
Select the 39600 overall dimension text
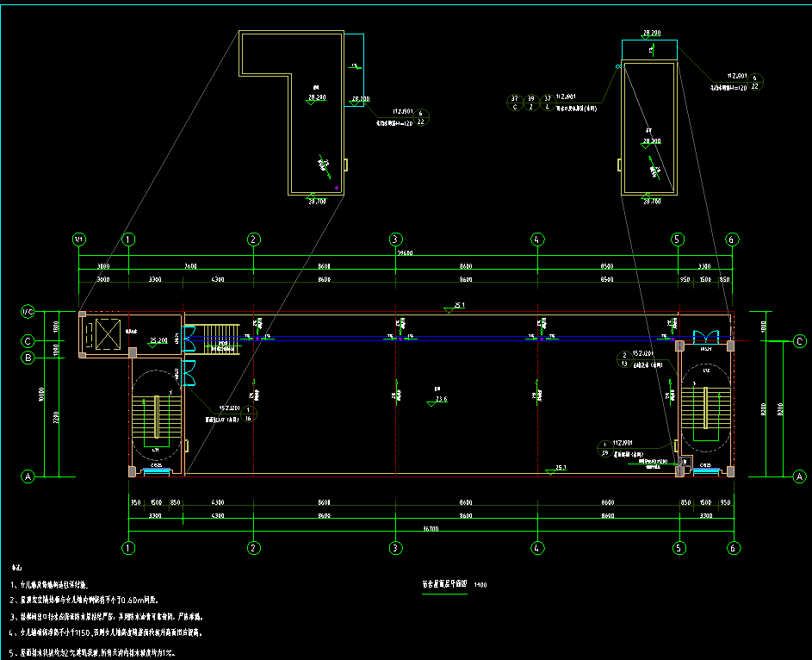coord(405,254)
